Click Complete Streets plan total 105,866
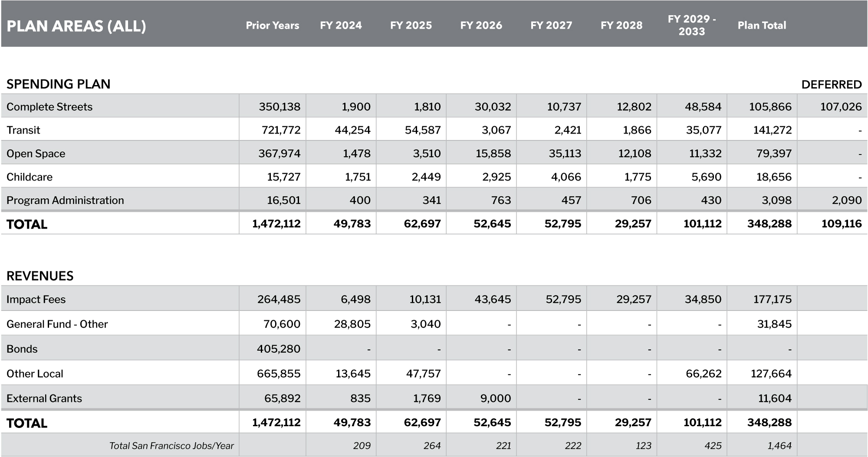The image size is (868, 457). click(770, 107)
